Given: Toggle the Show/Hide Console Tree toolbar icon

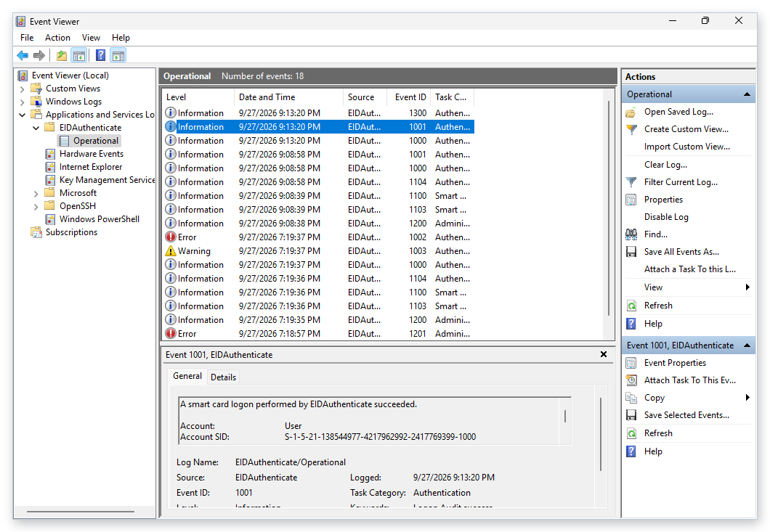Looking at the screenshot, I should point(78,55).
